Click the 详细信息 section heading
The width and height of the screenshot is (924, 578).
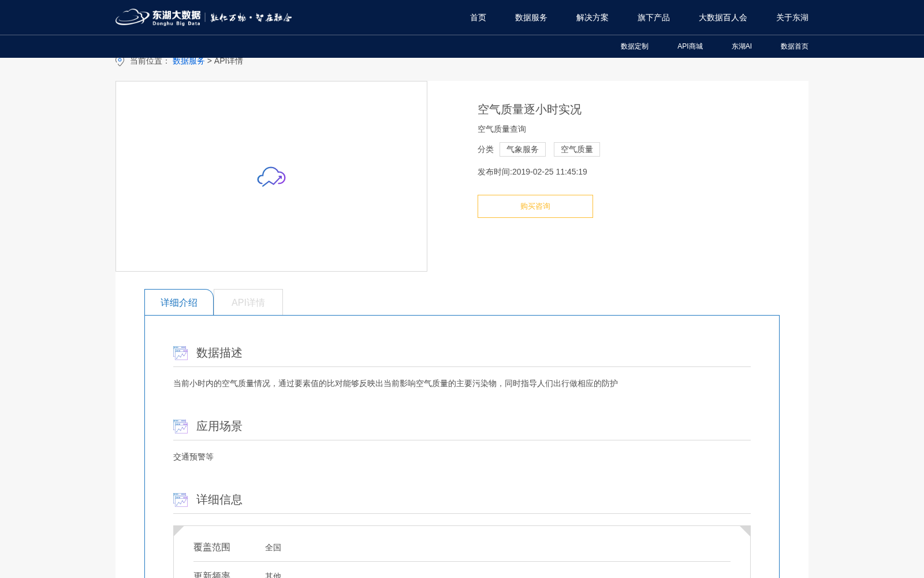(219, 500)
